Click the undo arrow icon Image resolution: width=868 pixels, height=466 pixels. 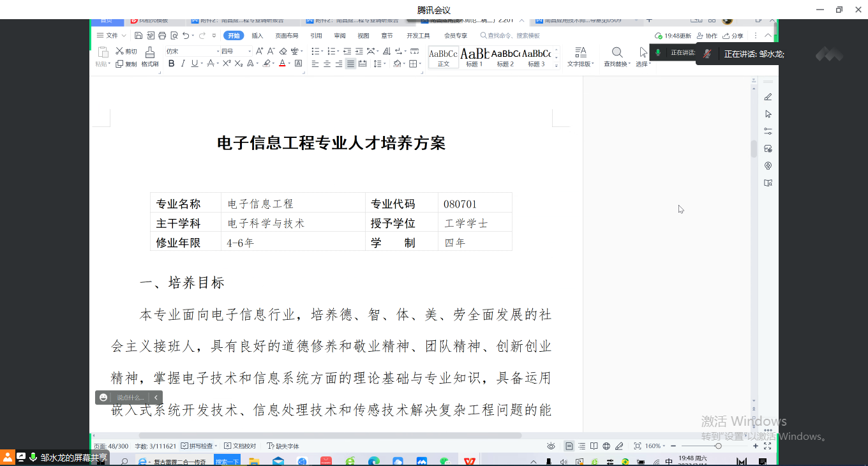[x=186, y=36]
